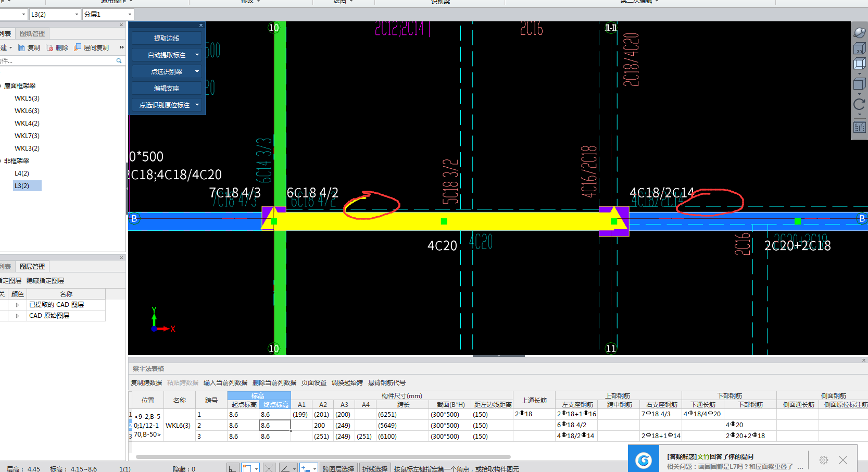
Task: Select WKL6(3) in component tree
Action: click(27, 110)
